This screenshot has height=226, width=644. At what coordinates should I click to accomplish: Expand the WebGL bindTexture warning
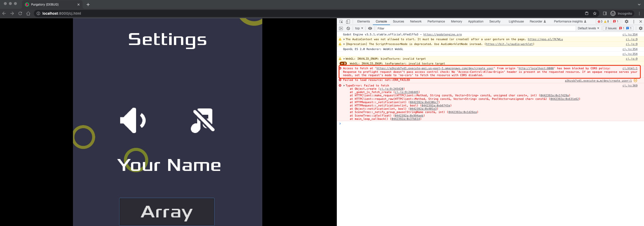[344, 59]
